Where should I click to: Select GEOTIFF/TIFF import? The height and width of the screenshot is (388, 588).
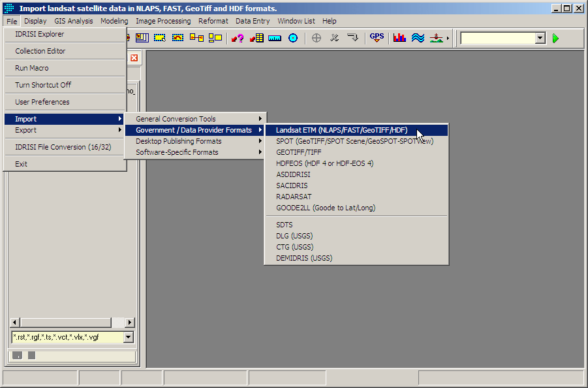(x=356, y=152)
